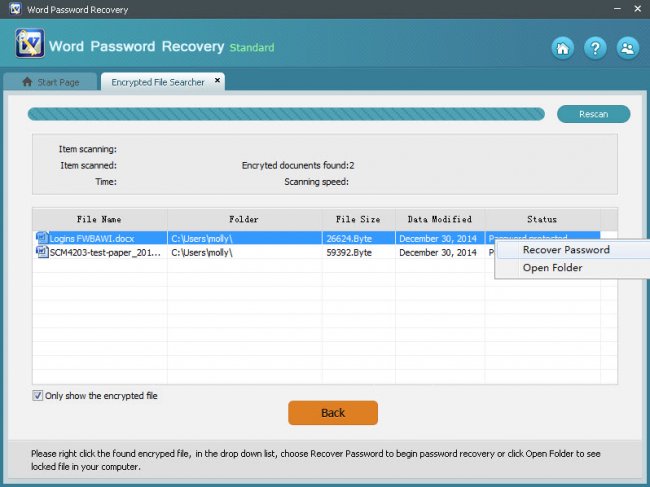Click Encryted docunents found:2 text
This screenshot has height=487, width=650.
click(298, 165)
